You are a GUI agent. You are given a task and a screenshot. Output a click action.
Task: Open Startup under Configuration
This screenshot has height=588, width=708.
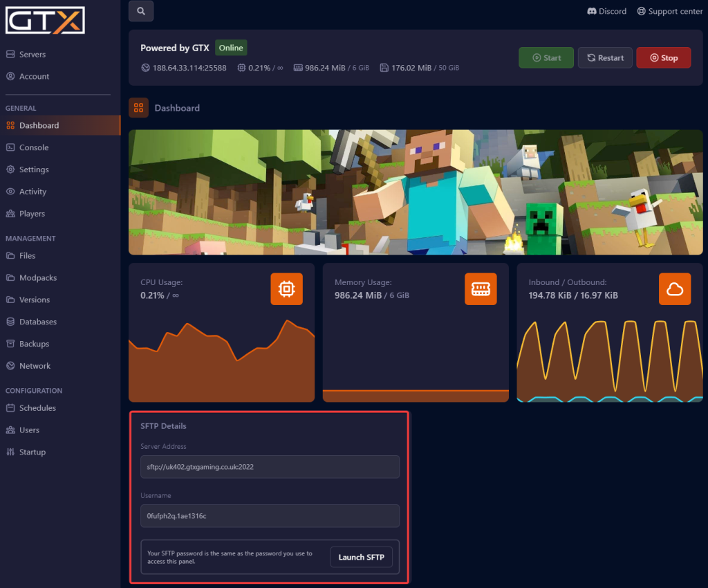(60, 452)
